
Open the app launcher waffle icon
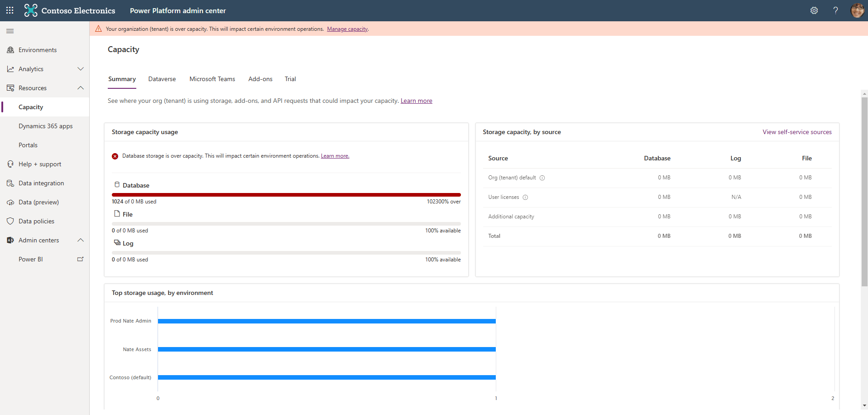coord(10,10)
